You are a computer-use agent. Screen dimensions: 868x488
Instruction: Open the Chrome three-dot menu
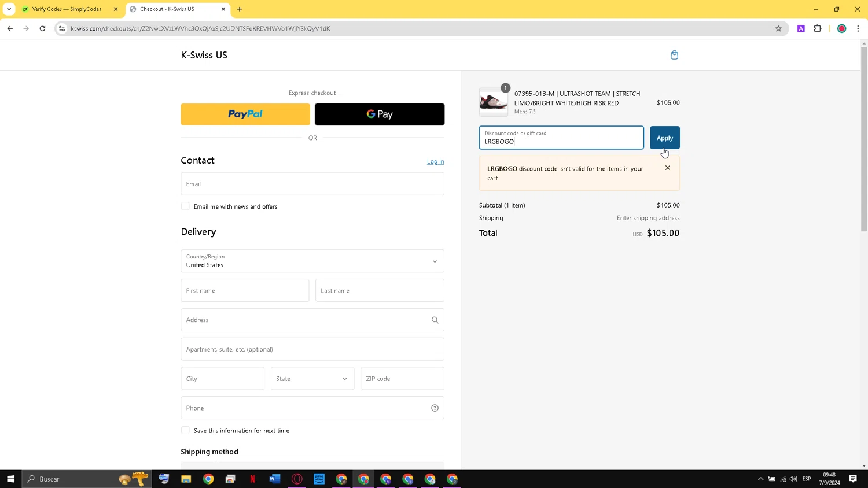pyautogui.click(x=858, y=28)
